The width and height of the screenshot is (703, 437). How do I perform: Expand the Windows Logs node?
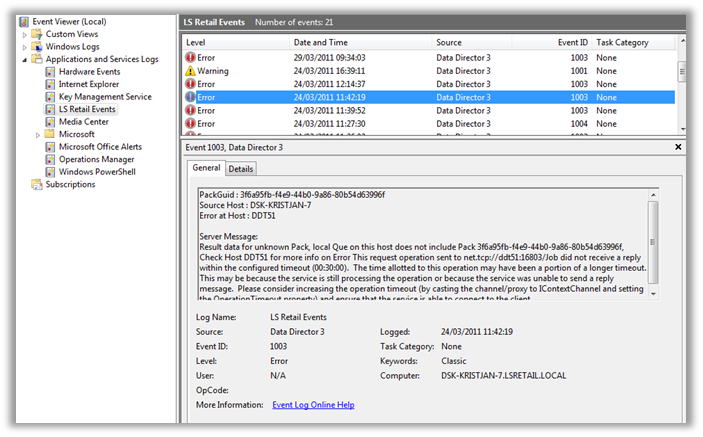pos(26,47)
